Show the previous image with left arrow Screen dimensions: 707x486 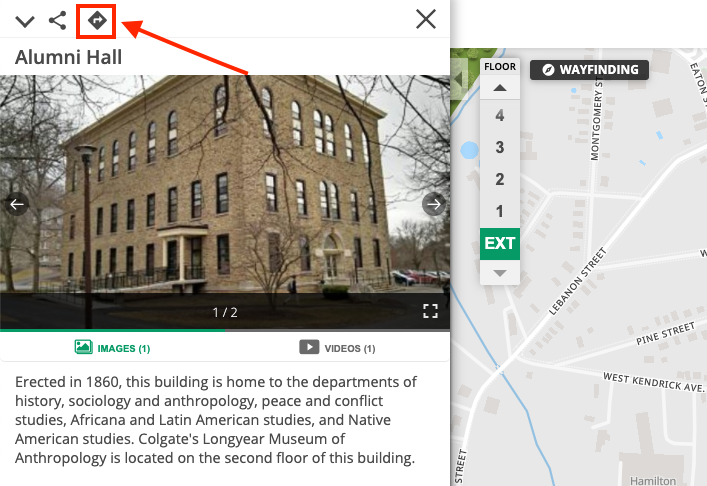tap(17, 204)
